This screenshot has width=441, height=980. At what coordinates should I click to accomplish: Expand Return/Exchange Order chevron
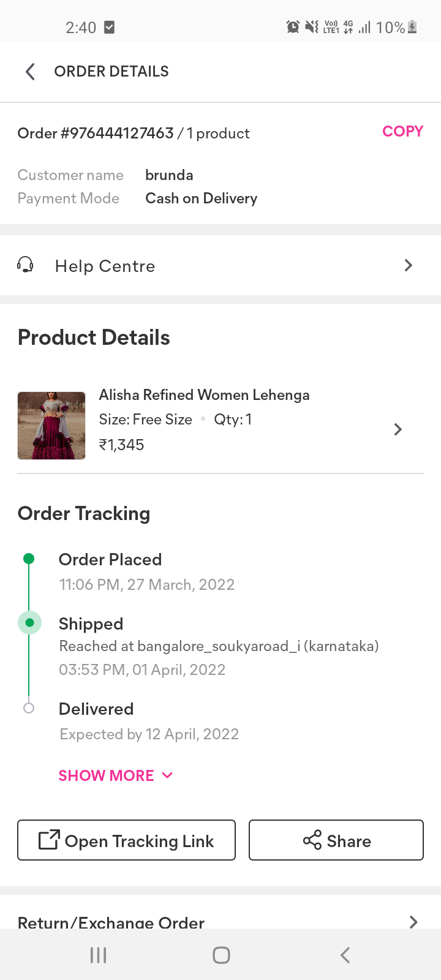pyautogui.click(x=413, y=921)
